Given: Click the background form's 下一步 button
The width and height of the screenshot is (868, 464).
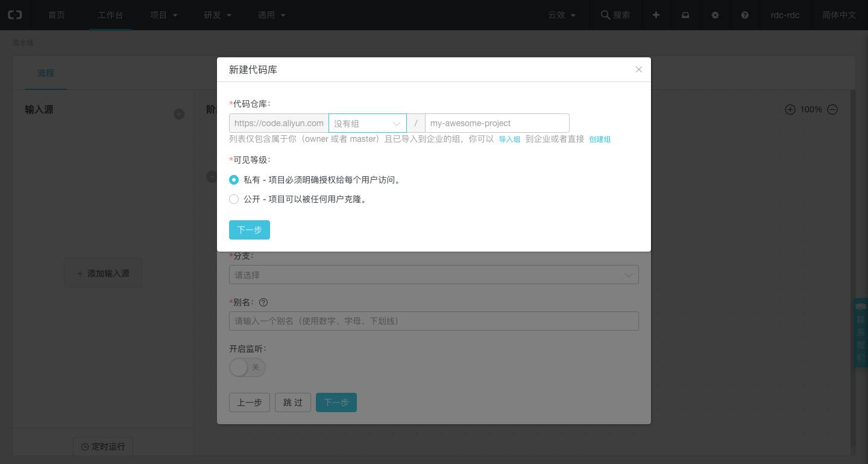Looking at the screenshot, I should [336, 402].
